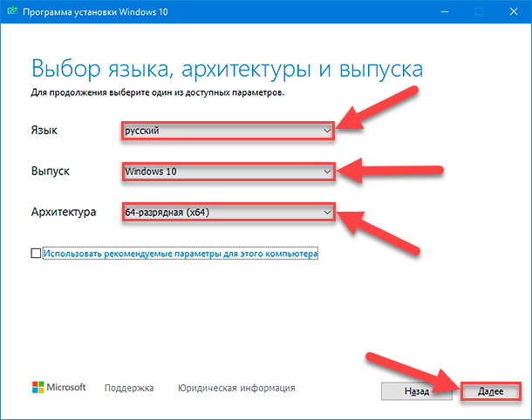Click the window title "Программа установки Windows 10"

[x=95, y=12]
